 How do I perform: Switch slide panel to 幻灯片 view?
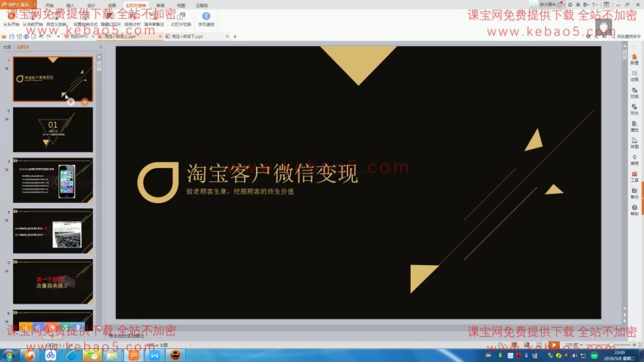point(23,47)
